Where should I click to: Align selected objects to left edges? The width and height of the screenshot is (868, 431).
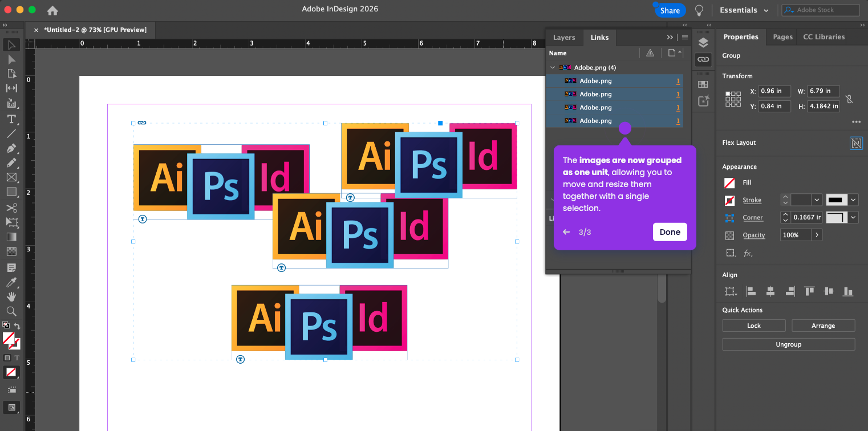[751, 291]
